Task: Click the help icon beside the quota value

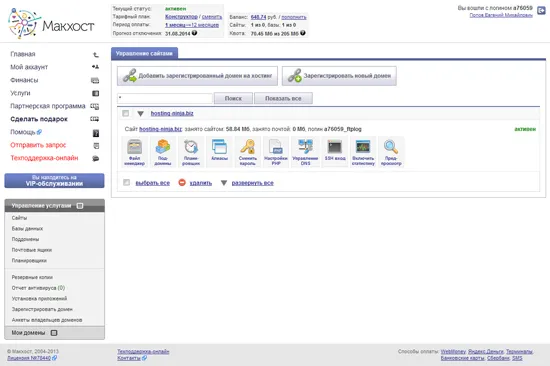Action: (x=303, y=33)
